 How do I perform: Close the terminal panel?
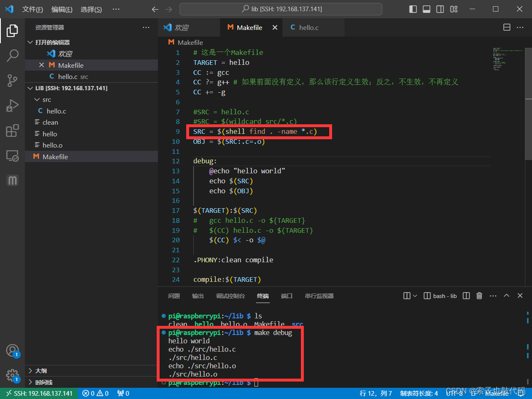[520, 296]
